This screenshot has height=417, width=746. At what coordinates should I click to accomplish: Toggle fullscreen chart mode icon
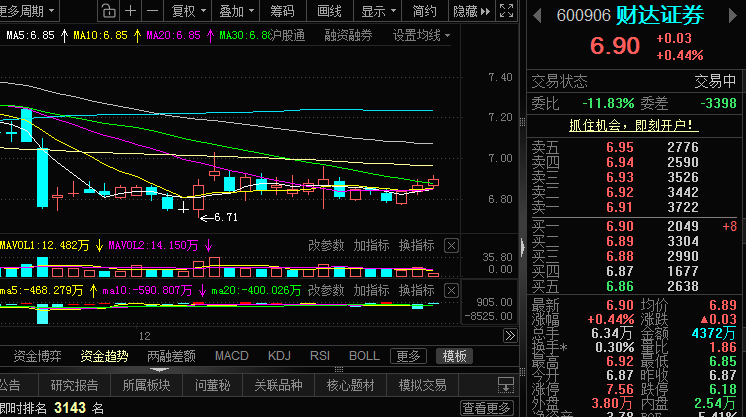(506, 10)
